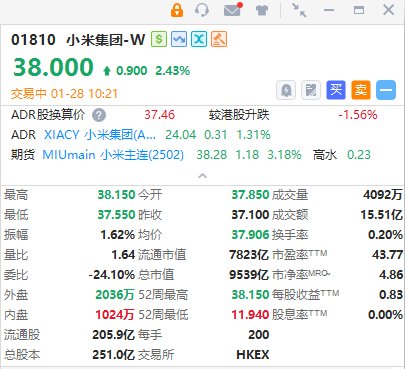This screenshot has width=405, height=369.
Task: Open MIUmain 小米主连(2502) futures link
Action: (113, 155)
